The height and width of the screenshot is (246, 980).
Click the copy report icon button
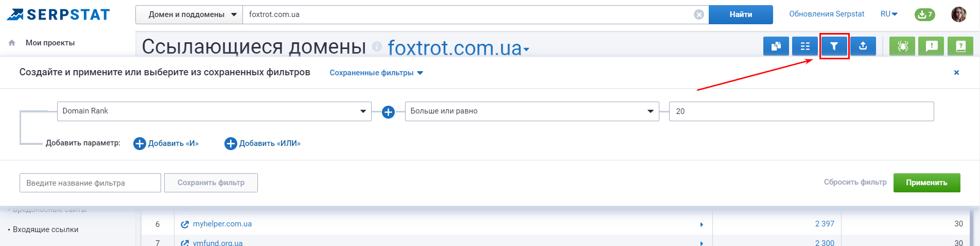click(x=776, y=46)
